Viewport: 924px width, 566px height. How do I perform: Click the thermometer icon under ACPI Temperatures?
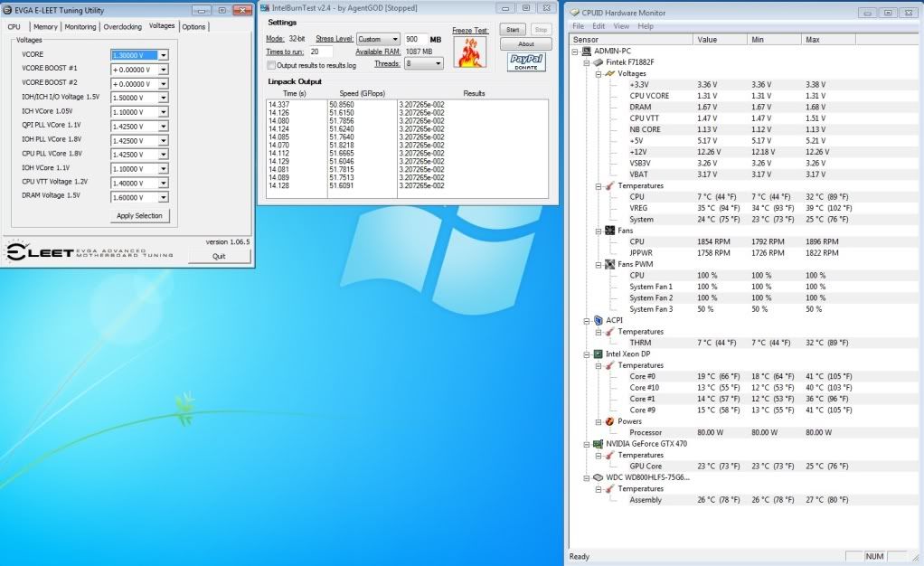(610, 331)
